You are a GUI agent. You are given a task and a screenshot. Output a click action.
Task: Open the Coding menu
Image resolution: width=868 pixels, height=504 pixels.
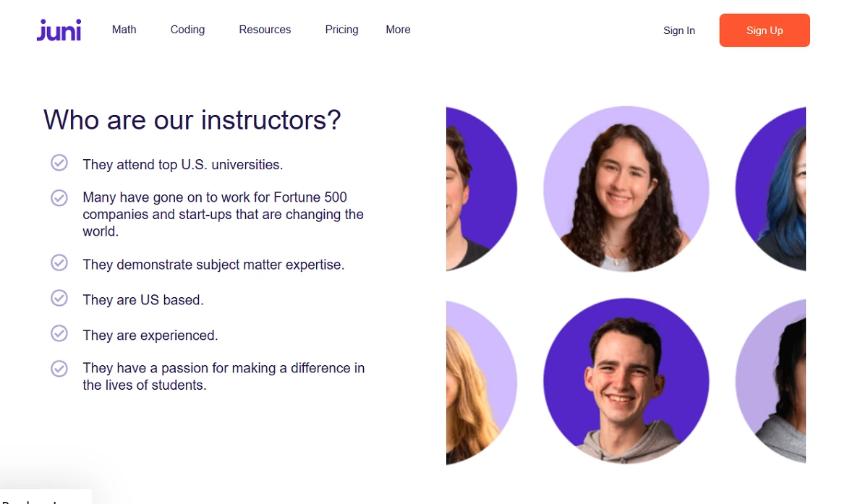point(187,30)
